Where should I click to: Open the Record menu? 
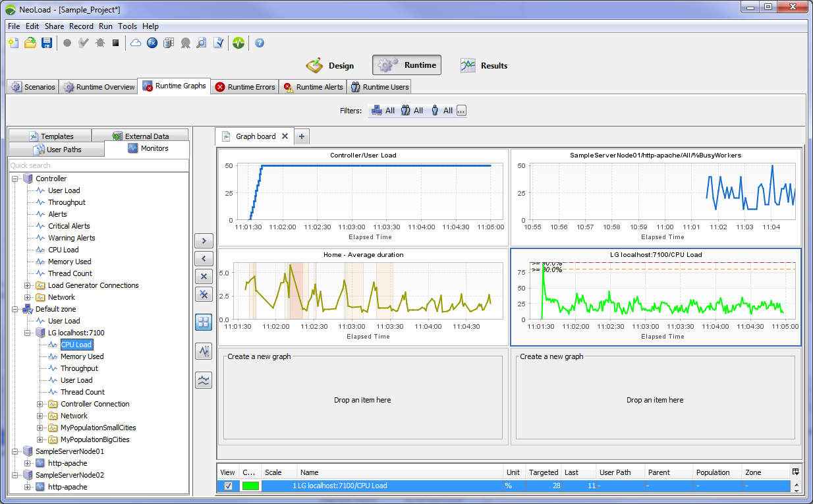tap(81, 26)
